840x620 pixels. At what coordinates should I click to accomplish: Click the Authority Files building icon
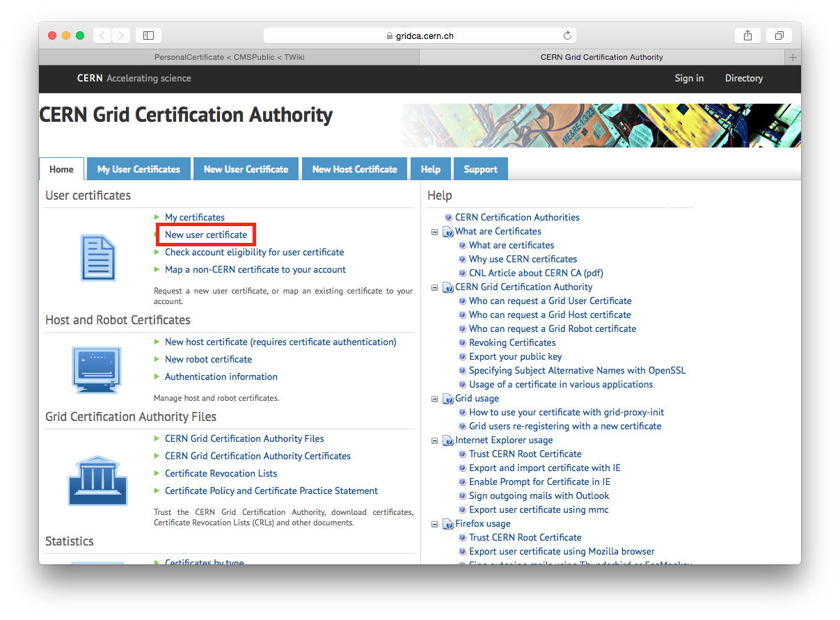[x=97, y=481]
